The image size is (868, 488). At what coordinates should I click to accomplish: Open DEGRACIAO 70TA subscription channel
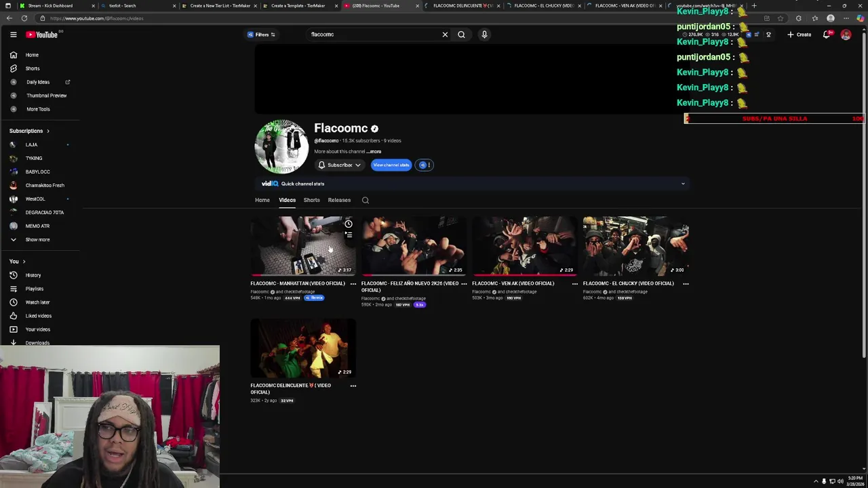[41, 212]
